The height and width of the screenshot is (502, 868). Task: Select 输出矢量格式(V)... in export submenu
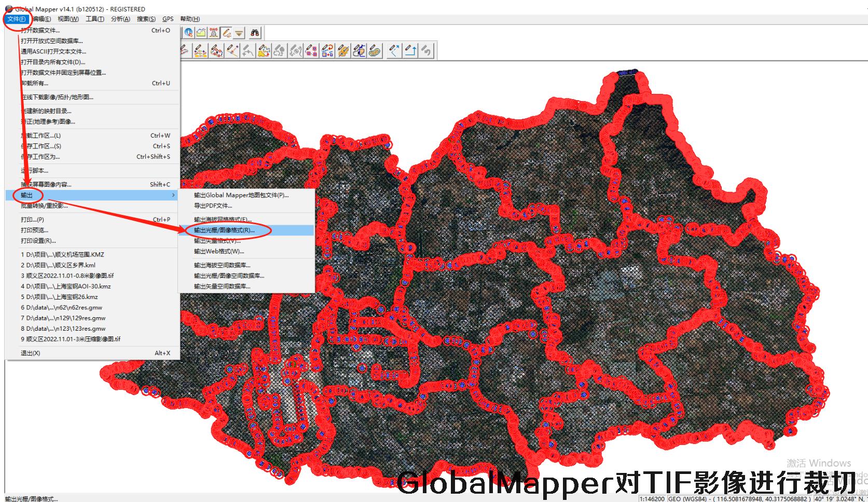tap(217, 241)
